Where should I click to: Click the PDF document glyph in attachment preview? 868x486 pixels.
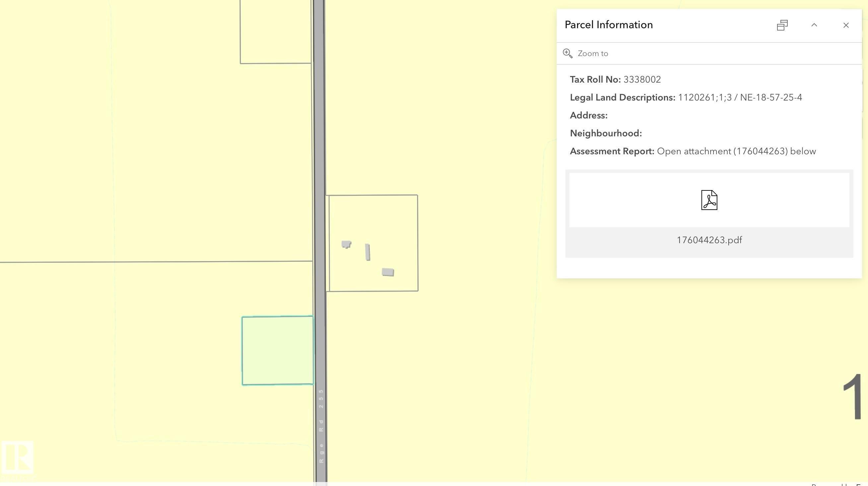pyautogui.click(x=709, y=199)
